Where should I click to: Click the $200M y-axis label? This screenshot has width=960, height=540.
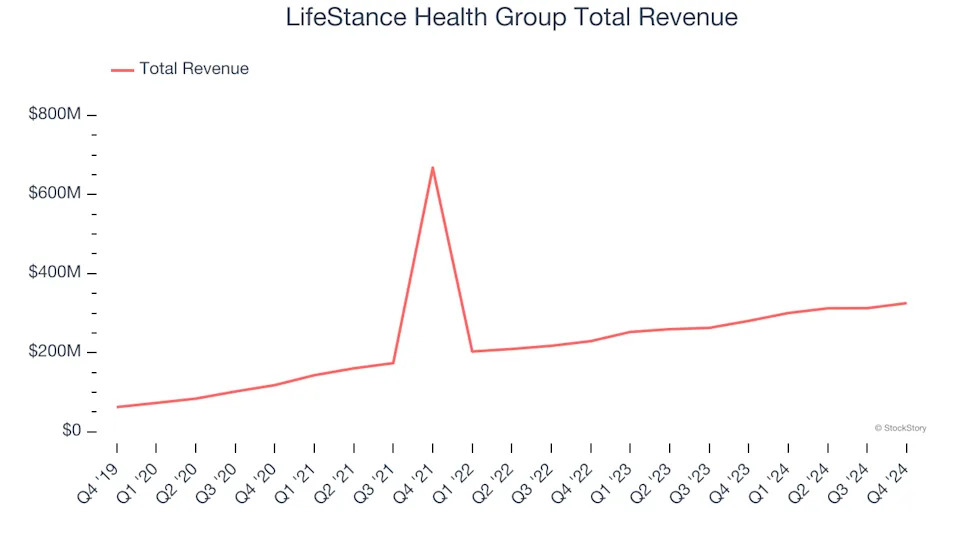(x=54, y=351)
